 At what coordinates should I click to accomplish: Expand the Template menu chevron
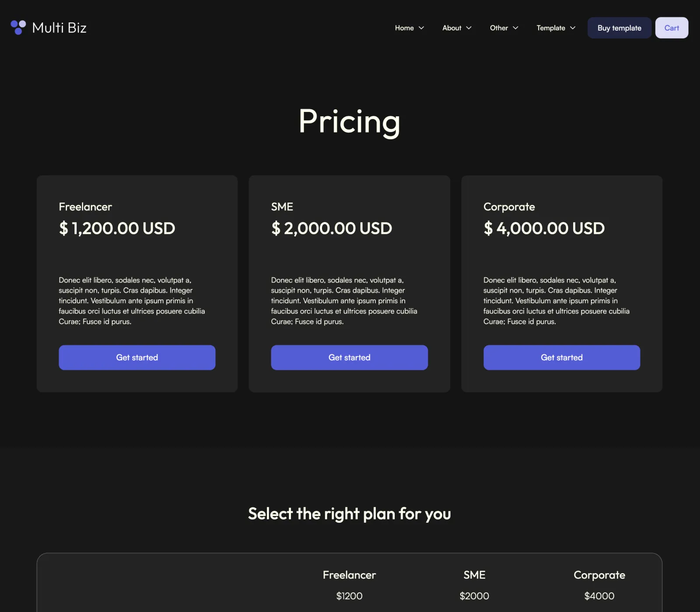coord(573,28)
